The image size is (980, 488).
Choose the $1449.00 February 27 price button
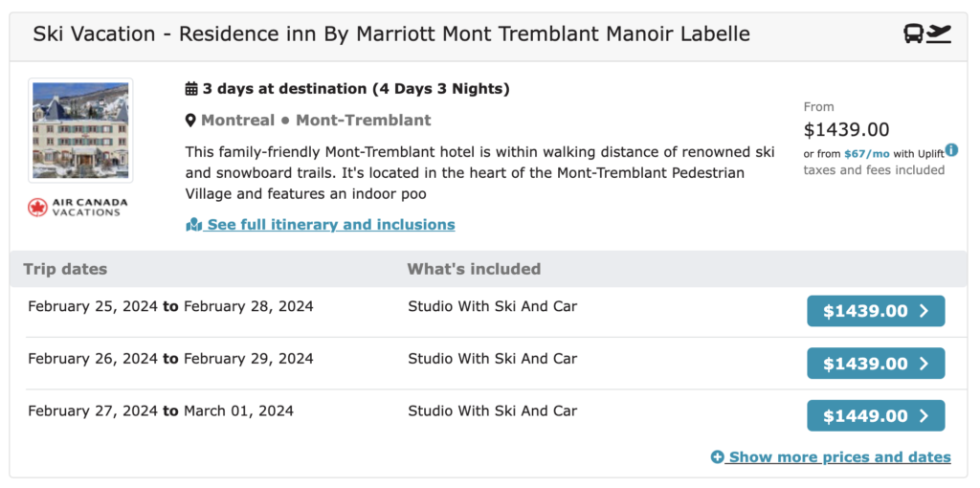[x=876, y=416]
